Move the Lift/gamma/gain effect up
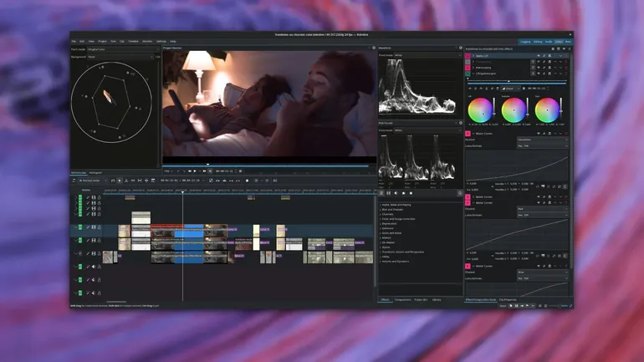 [555, 74]
